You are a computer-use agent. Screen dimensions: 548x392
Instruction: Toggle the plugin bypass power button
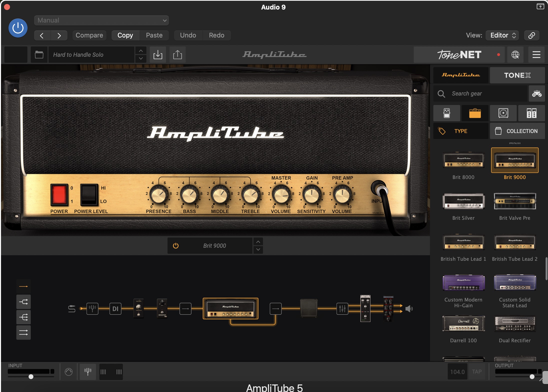tap(18, 28)
